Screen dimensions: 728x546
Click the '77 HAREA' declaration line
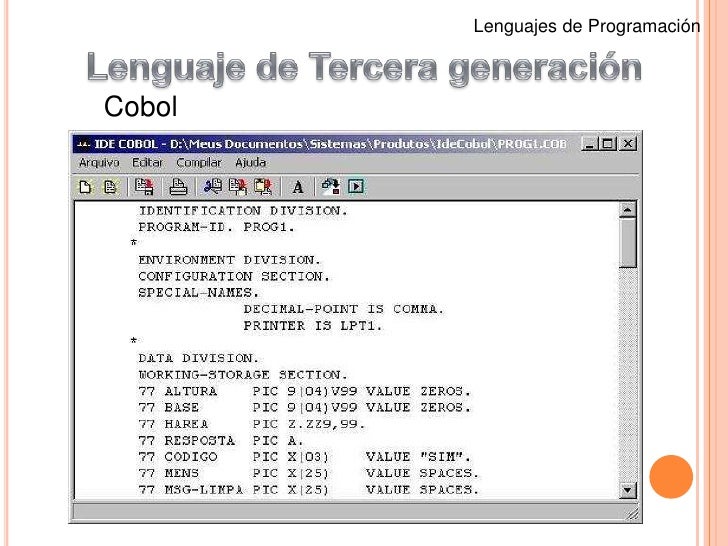point(252,424)
